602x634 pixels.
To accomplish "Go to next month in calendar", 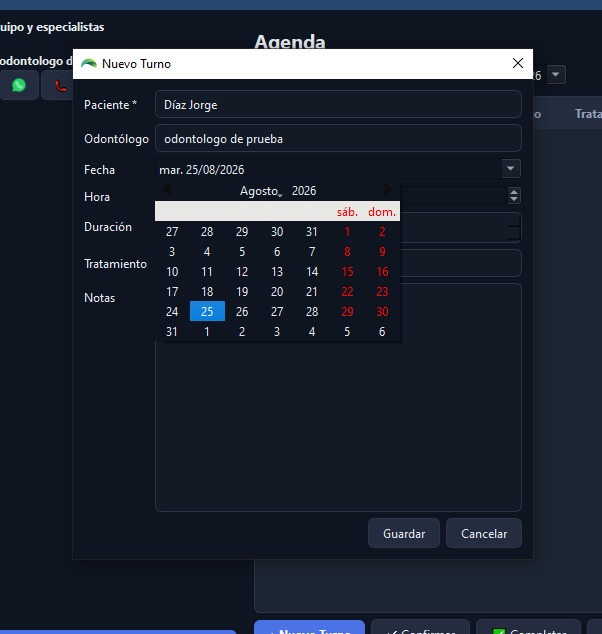I will [387, 189].
